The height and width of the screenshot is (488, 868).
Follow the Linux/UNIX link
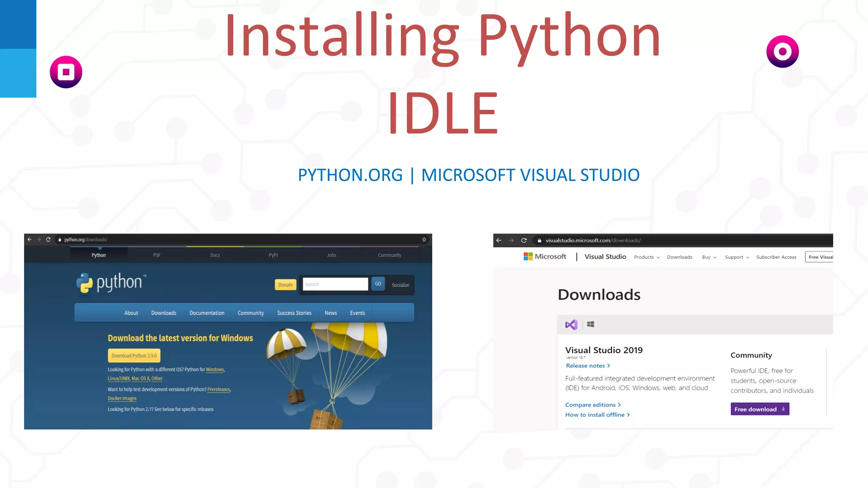[x=119, y=379]
